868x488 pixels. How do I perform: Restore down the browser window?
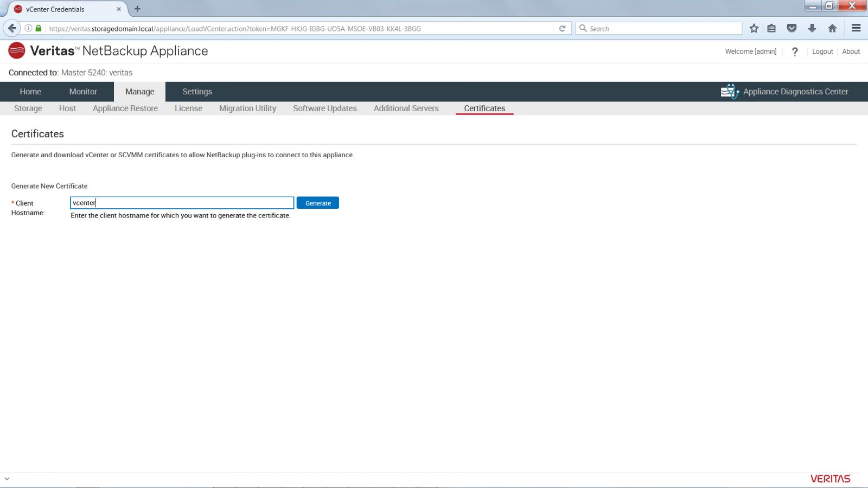tap(829, 6)
